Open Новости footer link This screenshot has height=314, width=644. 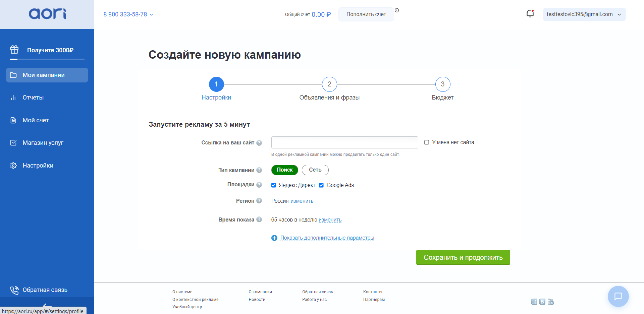pyautogui.click(x=257, y=300)
